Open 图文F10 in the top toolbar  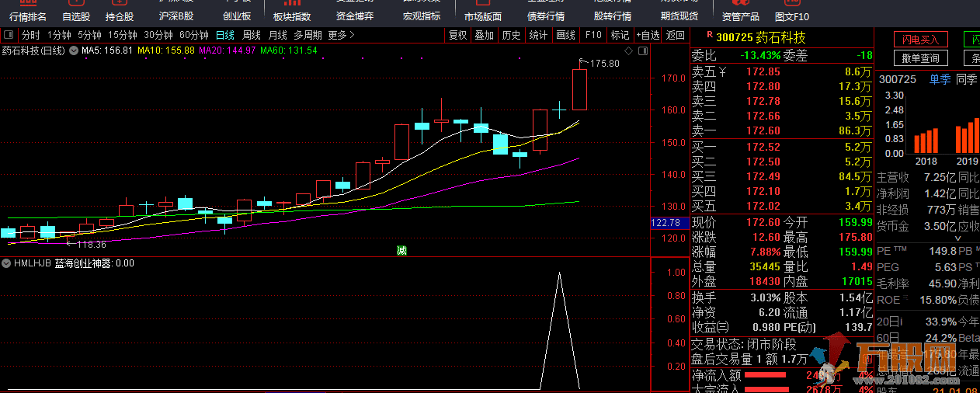[x=792, y=16]
